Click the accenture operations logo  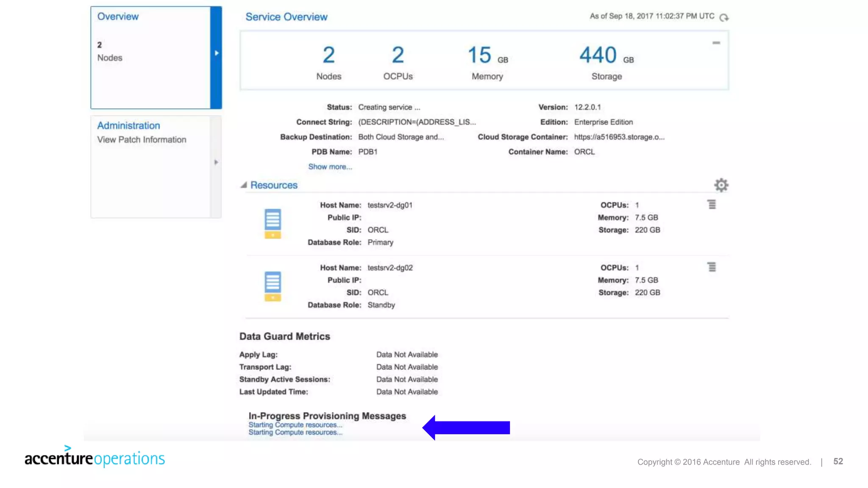point(95,457)
